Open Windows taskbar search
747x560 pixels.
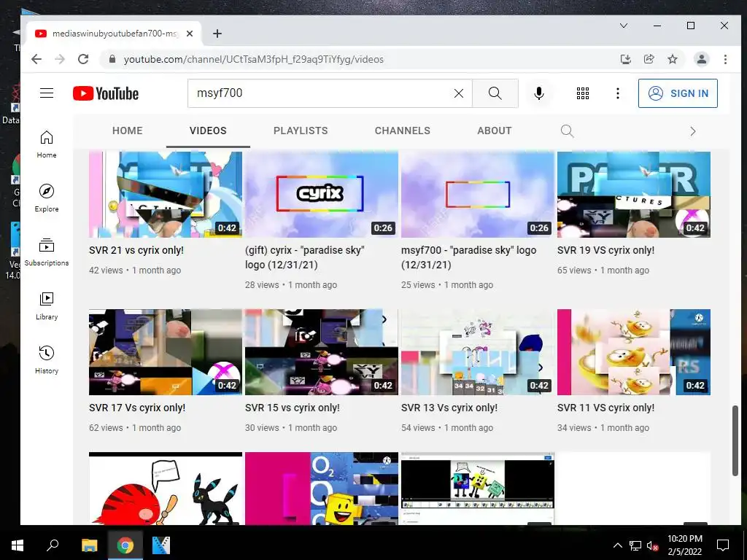53,545
